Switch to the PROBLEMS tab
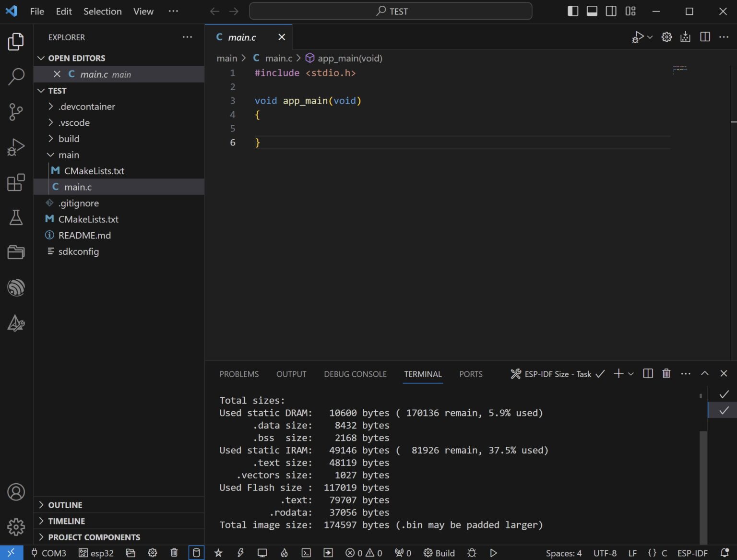737x560 pixels. tap(239, 374)
